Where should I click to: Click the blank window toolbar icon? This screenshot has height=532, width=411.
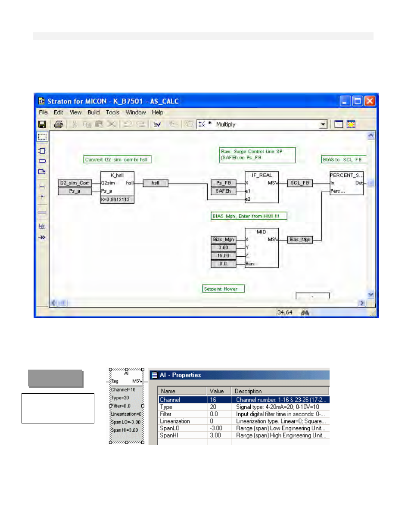339,124
